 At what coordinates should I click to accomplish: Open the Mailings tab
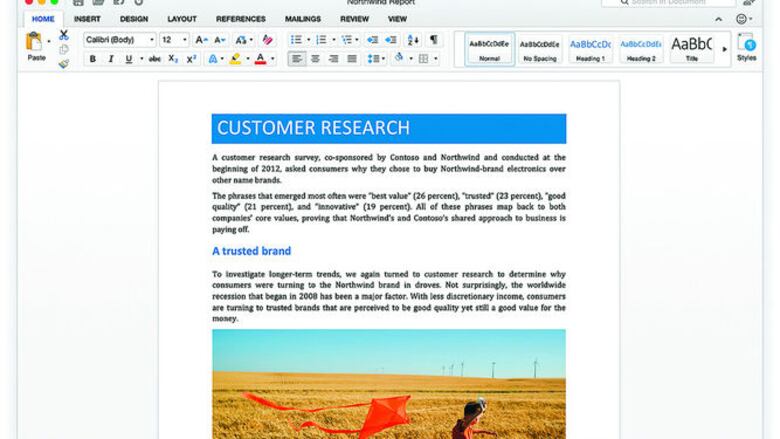click(303, 19)
